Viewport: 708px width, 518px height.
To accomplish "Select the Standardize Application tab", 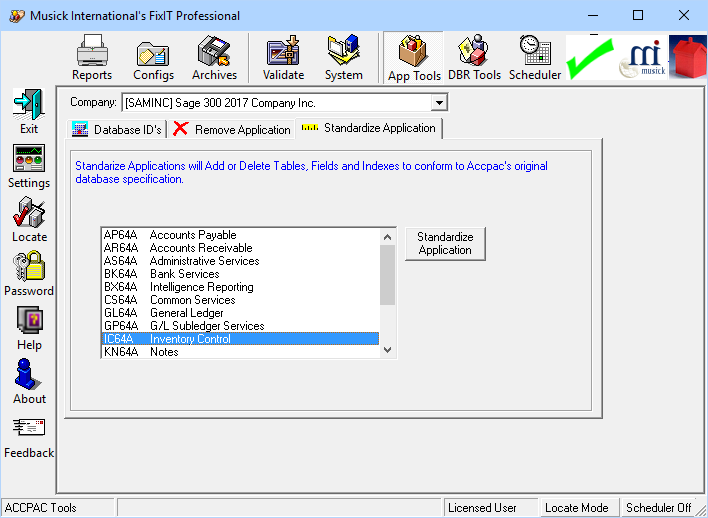I will [368, 128].
